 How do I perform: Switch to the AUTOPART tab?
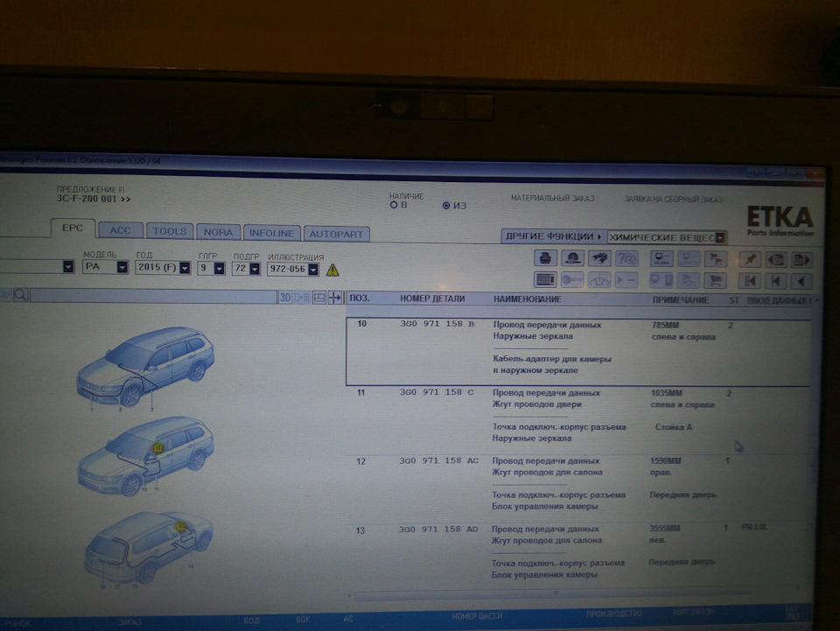336,234
